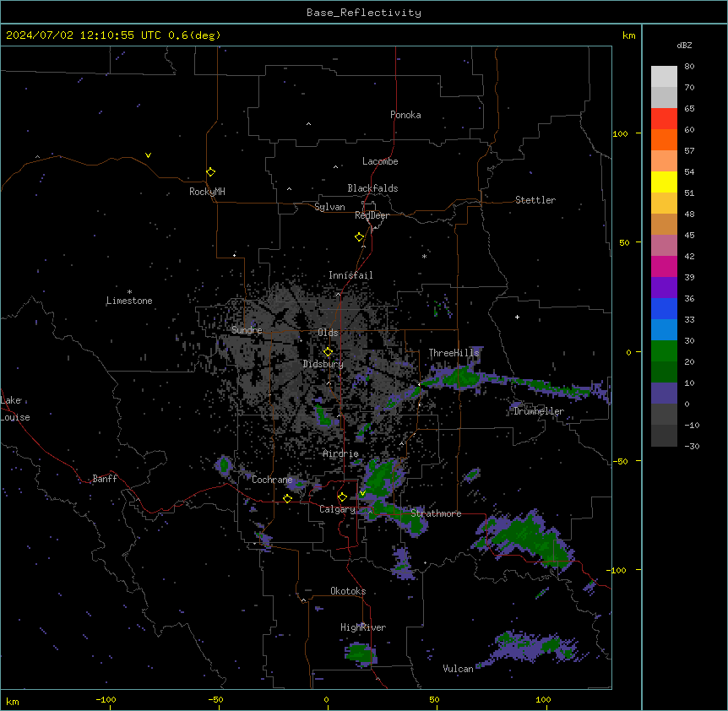Select the yellow diamond marker between Olds and Didsbury

tap(328, 352)
